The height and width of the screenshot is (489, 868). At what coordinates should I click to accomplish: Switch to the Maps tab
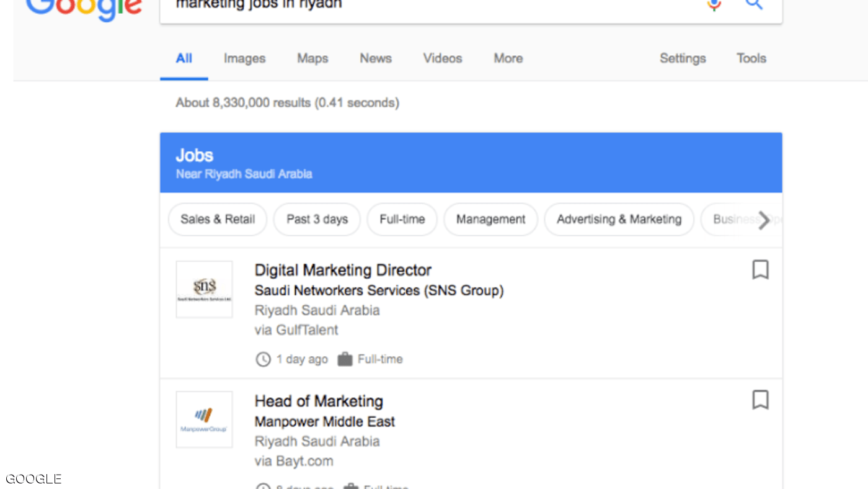[x=312, y=58]
